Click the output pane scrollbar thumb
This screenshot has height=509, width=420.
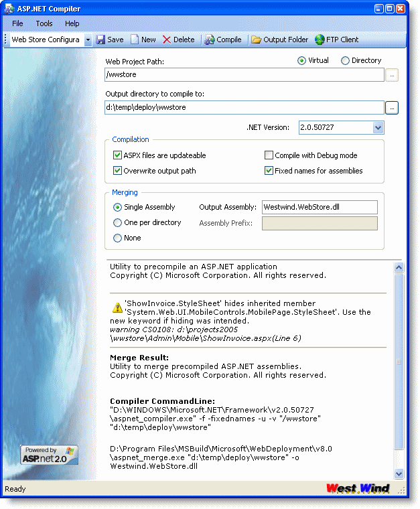click(399, 362)
